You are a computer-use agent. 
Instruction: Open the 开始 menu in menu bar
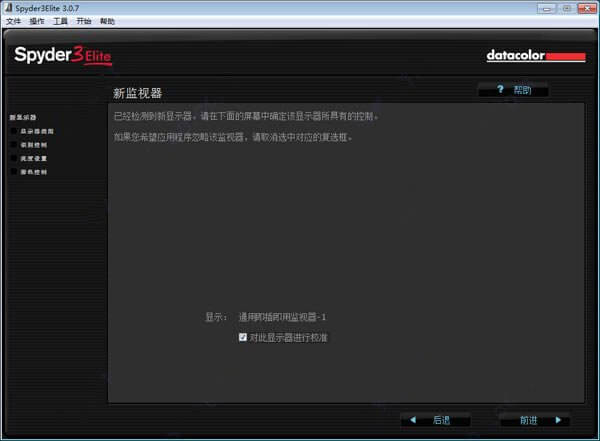click(x=84, y=21)
